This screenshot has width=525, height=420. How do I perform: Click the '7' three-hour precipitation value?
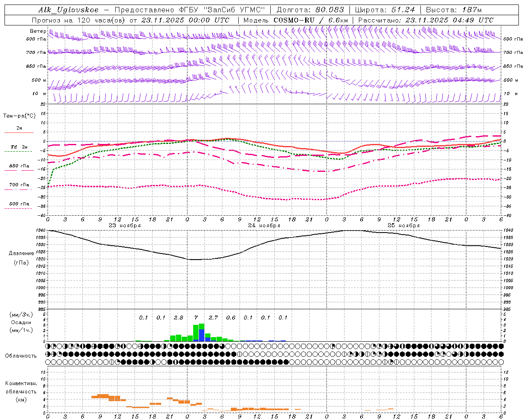coord(196,317)
